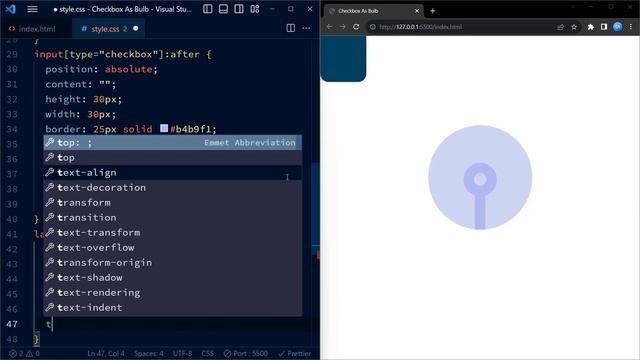This screenshot has width=640, height=360.
Task: Select 'text-align' from autocomplete list
Action: (x=173, y=173)
